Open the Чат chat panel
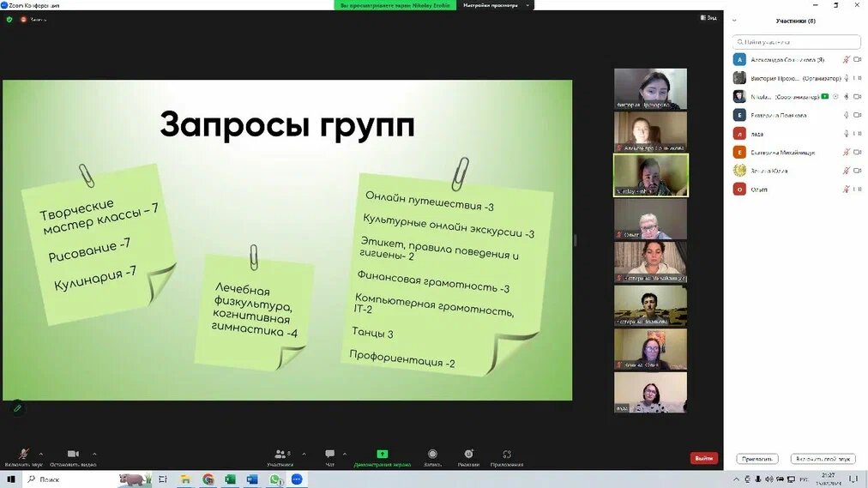Viewport: 868px width, 488px height. click(330, 458)
